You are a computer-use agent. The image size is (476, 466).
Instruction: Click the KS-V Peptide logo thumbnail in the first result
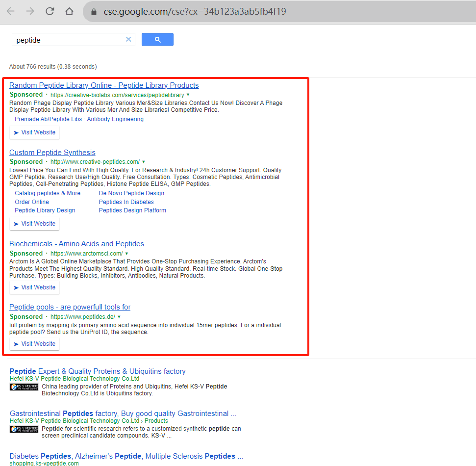click(25, 387)
